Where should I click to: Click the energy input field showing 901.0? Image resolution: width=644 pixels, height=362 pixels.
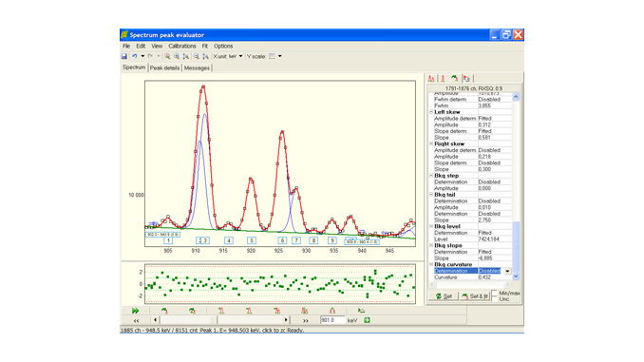click(x=332, y=320)
